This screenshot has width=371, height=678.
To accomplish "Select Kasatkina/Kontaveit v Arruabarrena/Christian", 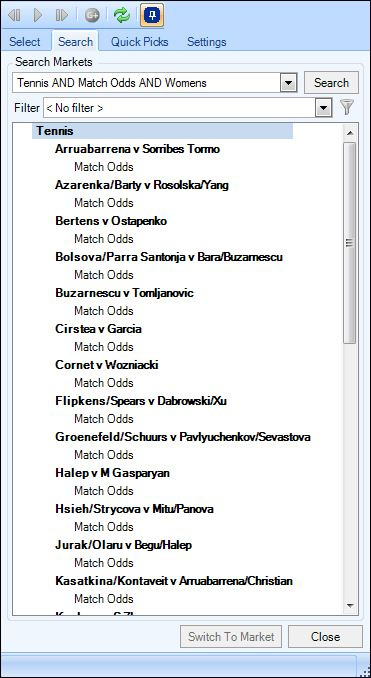I will coord(174,581).
